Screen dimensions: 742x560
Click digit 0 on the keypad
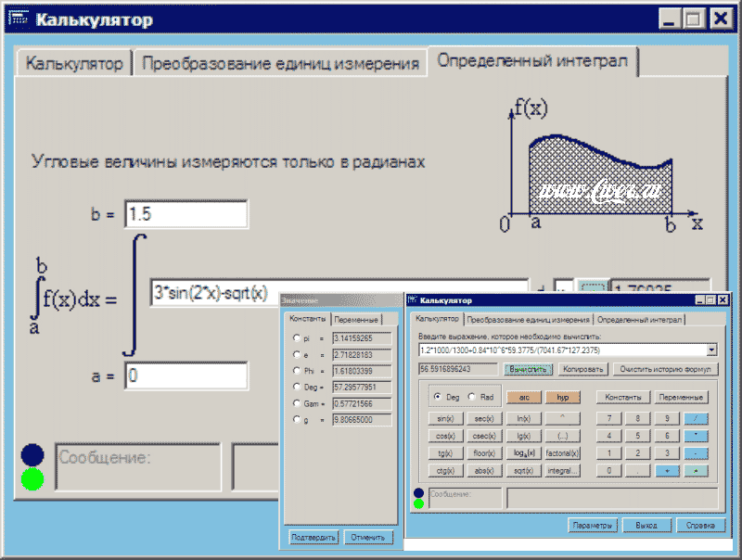[608, 471]
